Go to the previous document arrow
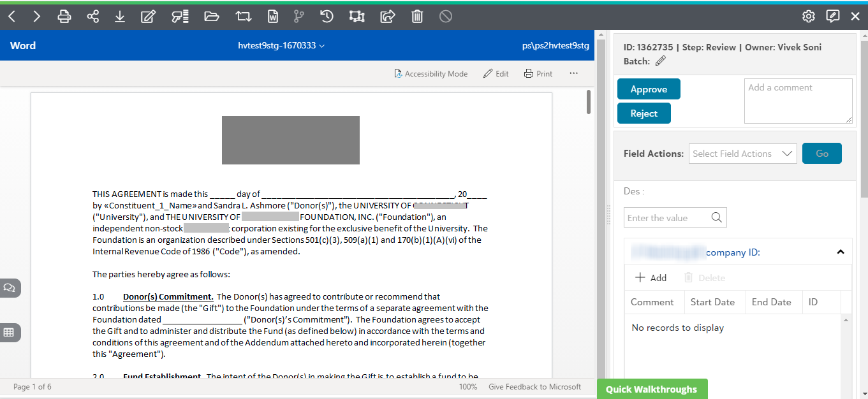Image resolution: width=868 pixels, height=399 pixels. [11, 17]
